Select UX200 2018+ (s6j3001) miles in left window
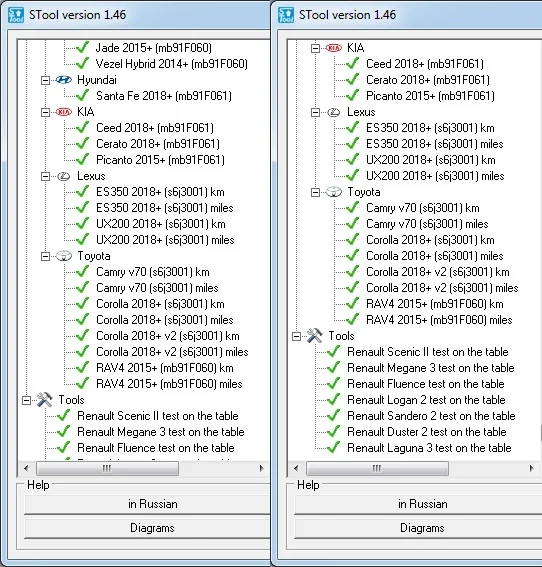The image size is (542, 567). (x=165, y=240)
